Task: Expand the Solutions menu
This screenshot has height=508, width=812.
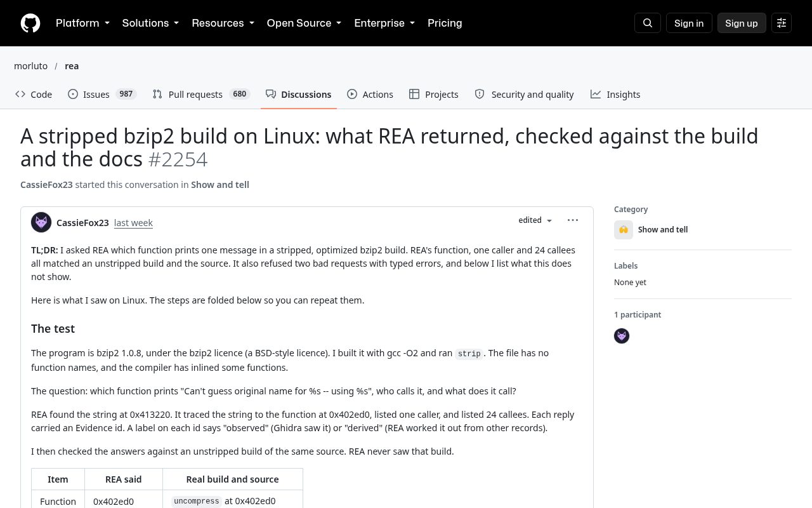Action: [x=150, y=23]
